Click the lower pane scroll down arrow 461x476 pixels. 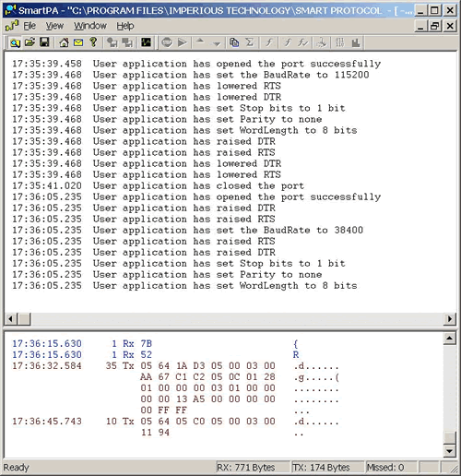(450, 451)
